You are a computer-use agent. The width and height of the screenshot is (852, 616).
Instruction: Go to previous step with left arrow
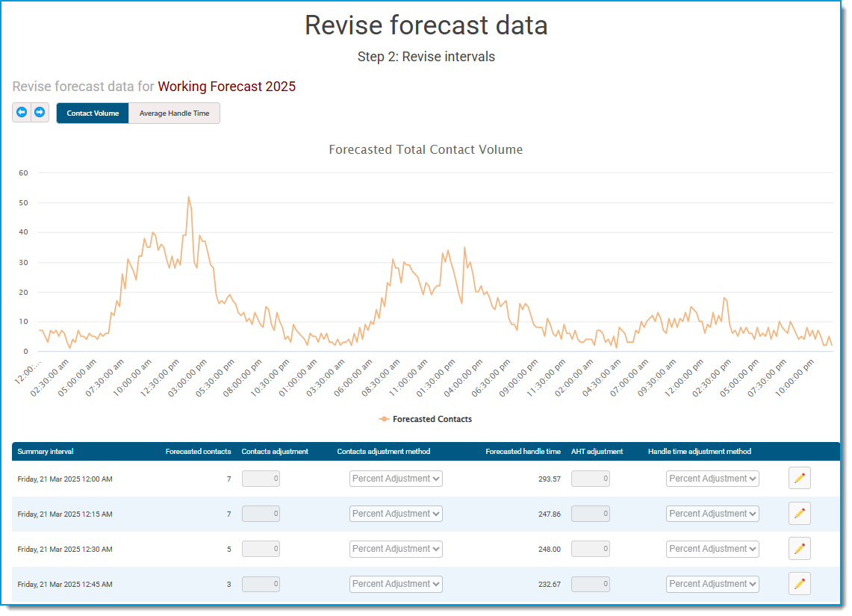22,113
